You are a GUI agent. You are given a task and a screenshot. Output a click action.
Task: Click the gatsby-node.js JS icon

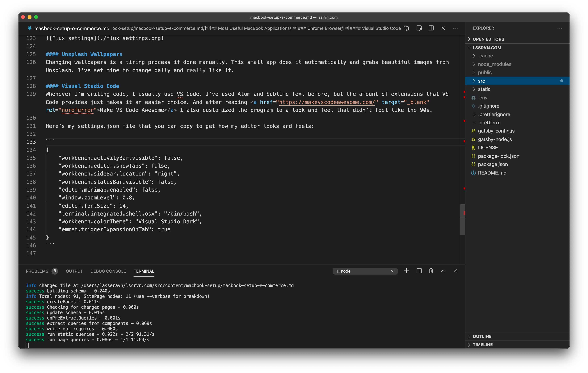(x=473, y=139)
